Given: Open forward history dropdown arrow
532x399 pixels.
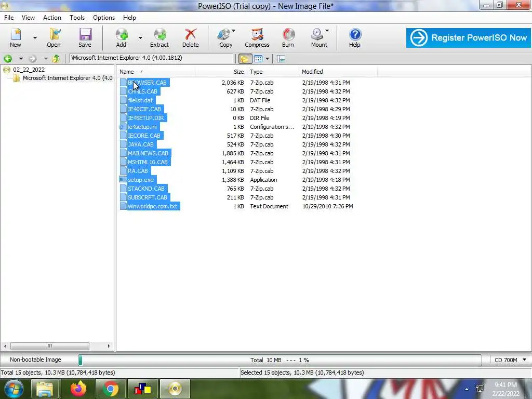Looking at the screenshot, I should (46, 59).
